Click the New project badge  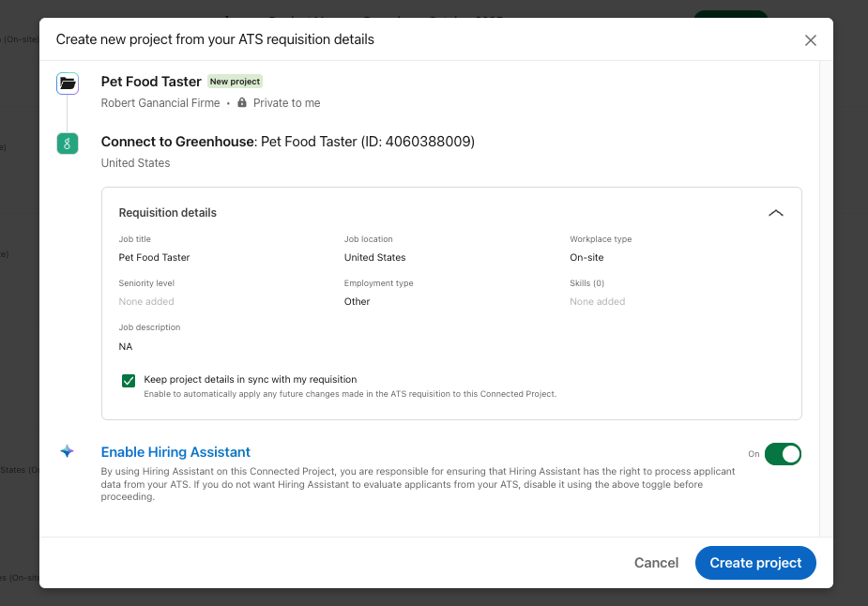(x=235, y=82)
